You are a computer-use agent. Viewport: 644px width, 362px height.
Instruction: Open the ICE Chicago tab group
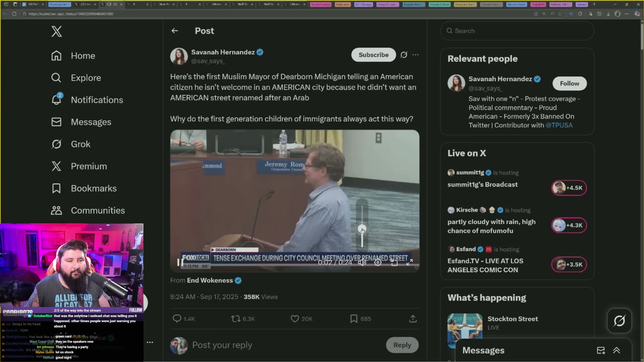click(x=363, y=4)
